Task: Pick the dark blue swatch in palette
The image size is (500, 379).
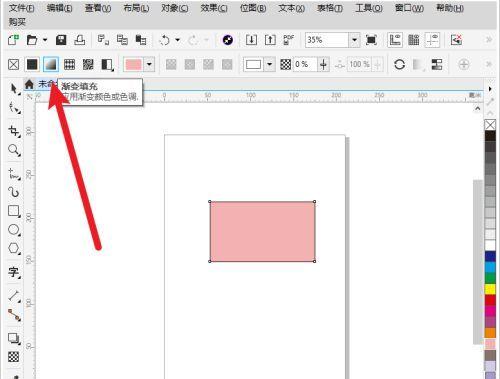Action: click(x=490, y=256)
